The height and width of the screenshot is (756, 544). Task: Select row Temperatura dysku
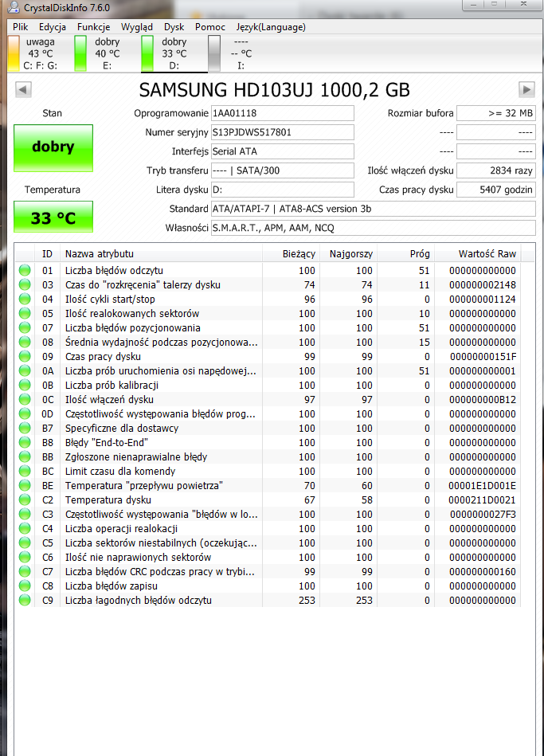[x=268, y=500]
